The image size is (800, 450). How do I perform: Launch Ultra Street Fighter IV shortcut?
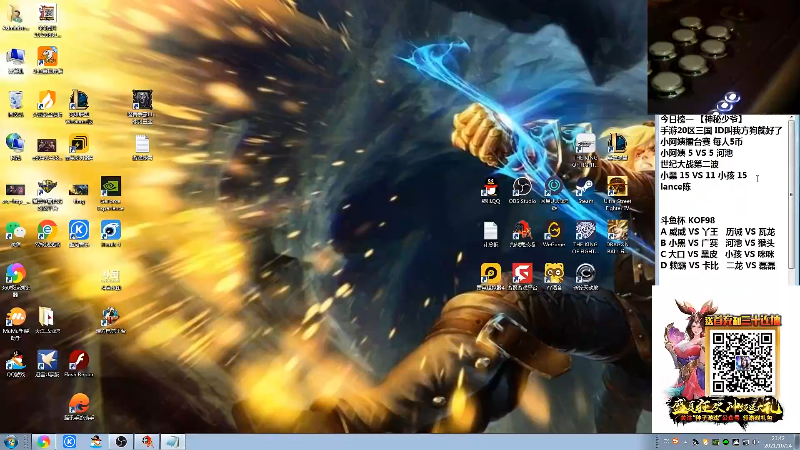point(617,193)
